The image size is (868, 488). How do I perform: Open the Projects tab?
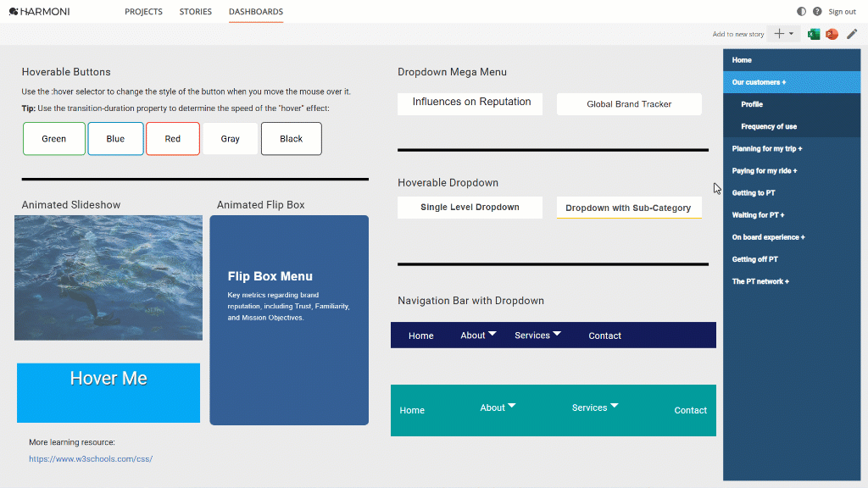143,12
